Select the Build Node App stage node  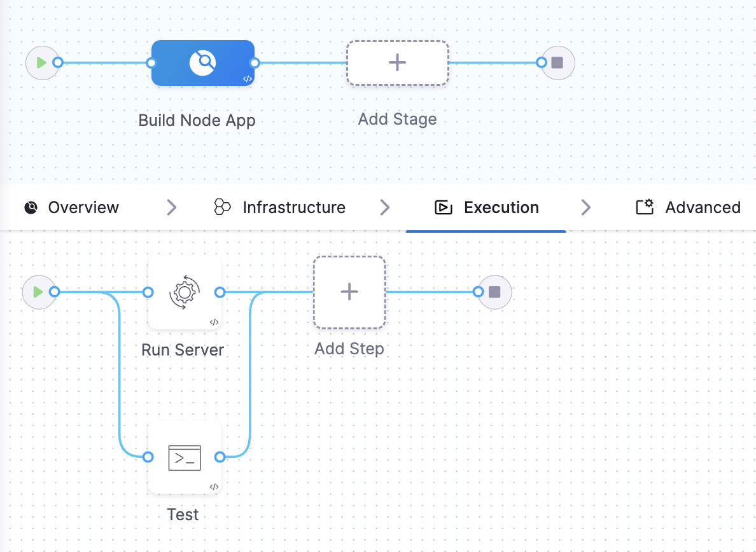[203, 63]
